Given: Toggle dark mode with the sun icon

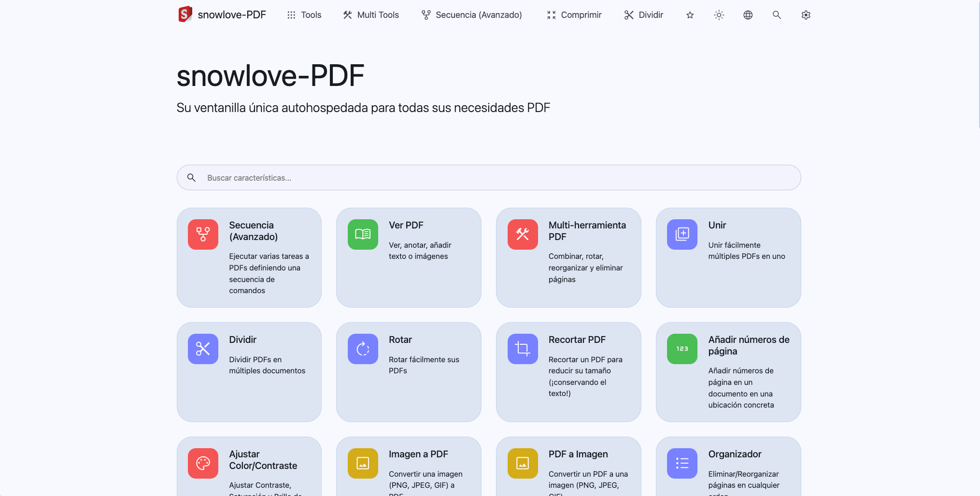Looking at the screenshot, I should (719, 15).
